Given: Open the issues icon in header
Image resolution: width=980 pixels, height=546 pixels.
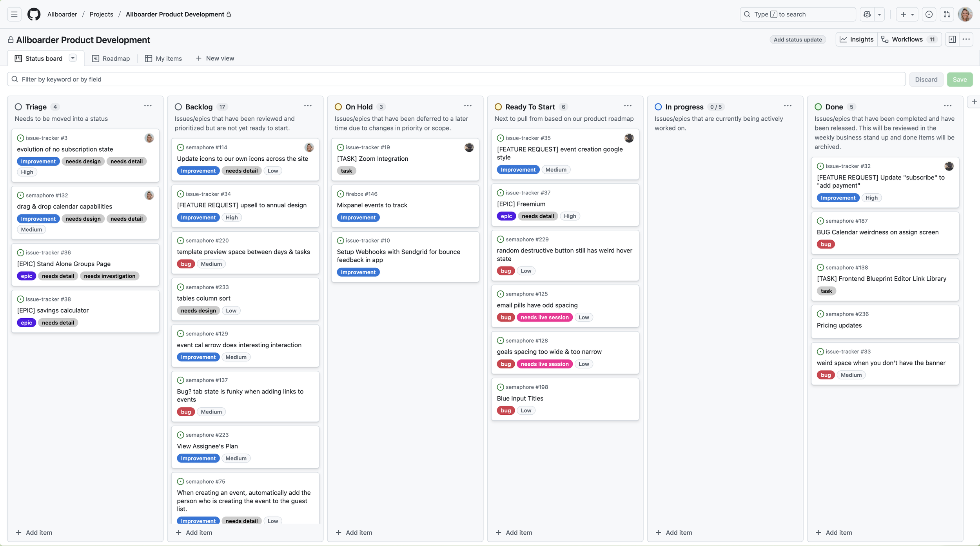Looking at the screenshot, I should (x=929, y=15).
